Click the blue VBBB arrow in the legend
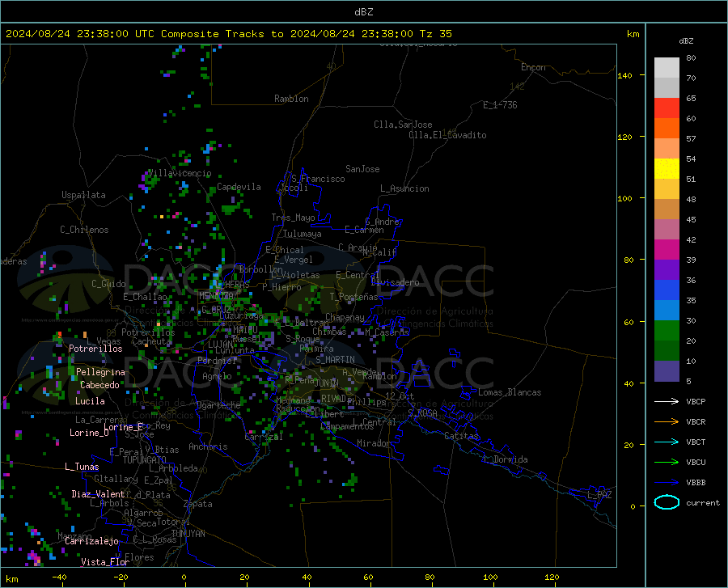Screen dimensions: 728x588 click(667, 483)
